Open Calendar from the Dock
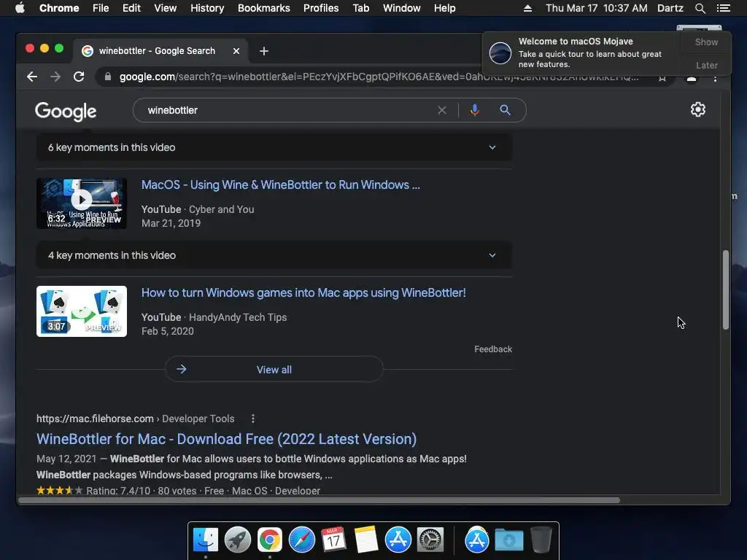The width and height of the screenshot is (747, 560). click(x=333, y=540)
